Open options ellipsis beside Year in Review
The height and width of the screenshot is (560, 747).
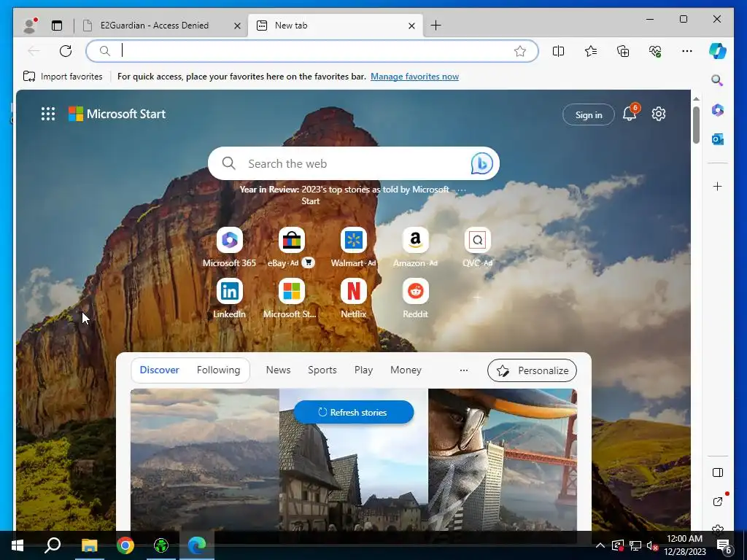pos(461,190)
